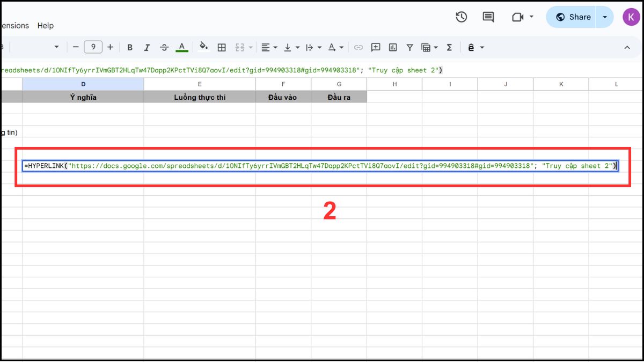
Task: Apply bold formatting to the cell
Action: pos(130,47)
